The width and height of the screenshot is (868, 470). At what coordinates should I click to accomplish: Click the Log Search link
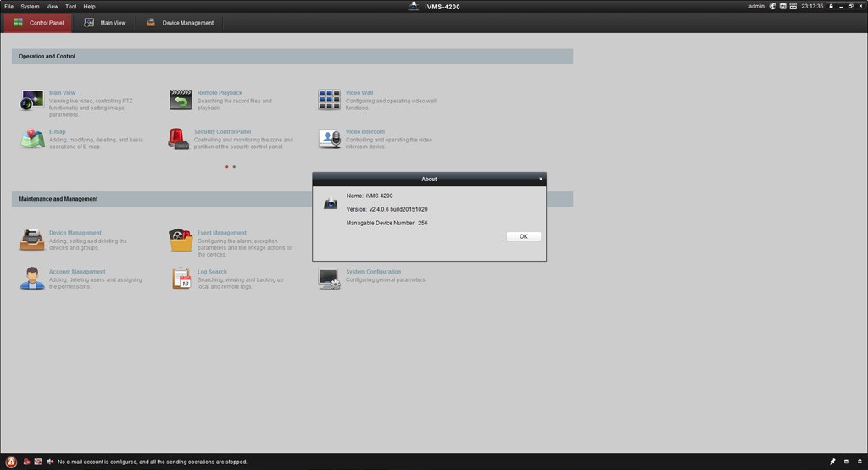pyautogui.click(x=212, y=272)
